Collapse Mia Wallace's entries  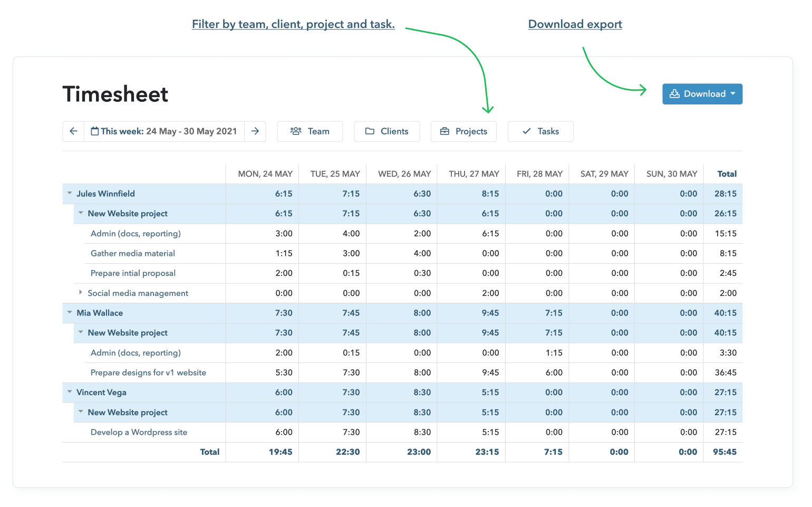pyautogui.click(x=70, y=313)
